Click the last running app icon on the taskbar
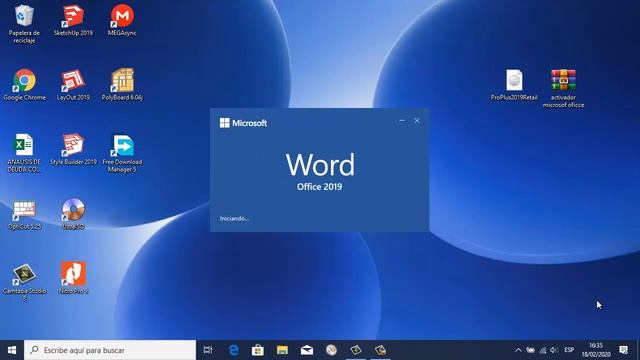The height and width of the screenshot is (360, 640). [380, 350]
